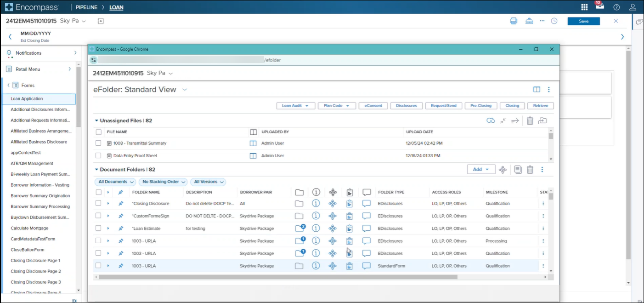Open the conversation panel icon at far right
The image size is (644, 303).
click(x=639, y=22)
